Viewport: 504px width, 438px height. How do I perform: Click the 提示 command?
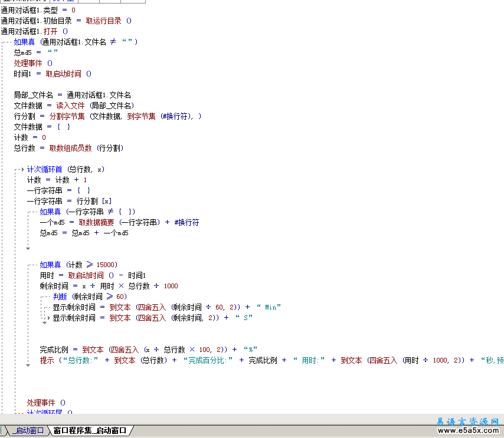click(47, 360)
